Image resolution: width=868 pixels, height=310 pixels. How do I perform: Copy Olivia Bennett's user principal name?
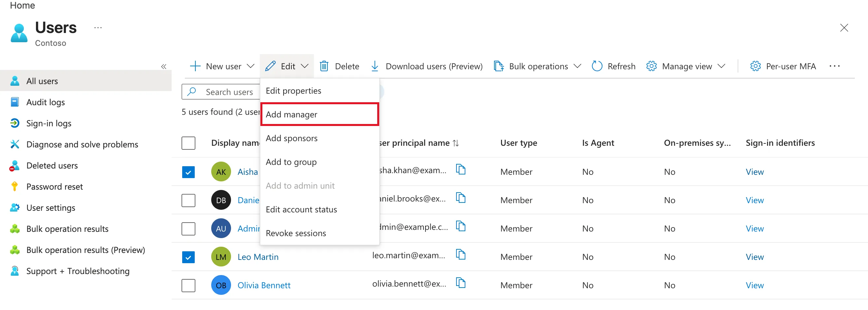click(x=460, y=283)
